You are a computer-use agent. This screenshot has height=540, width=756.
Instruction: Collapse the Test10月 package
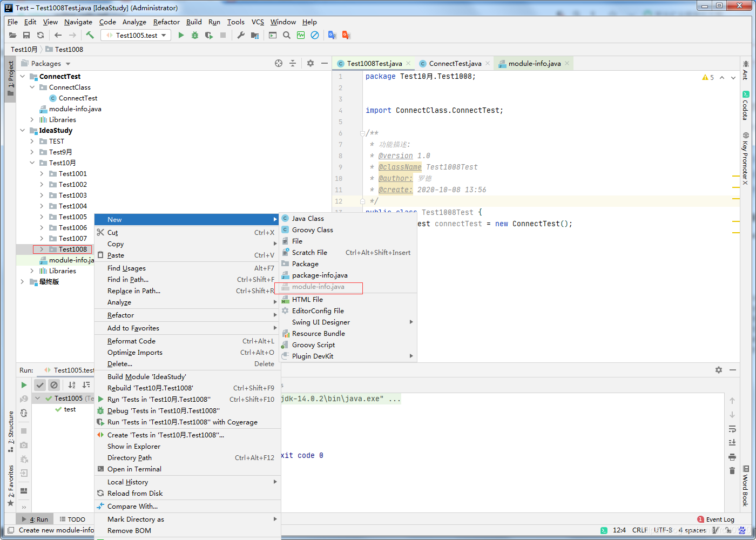32,163
